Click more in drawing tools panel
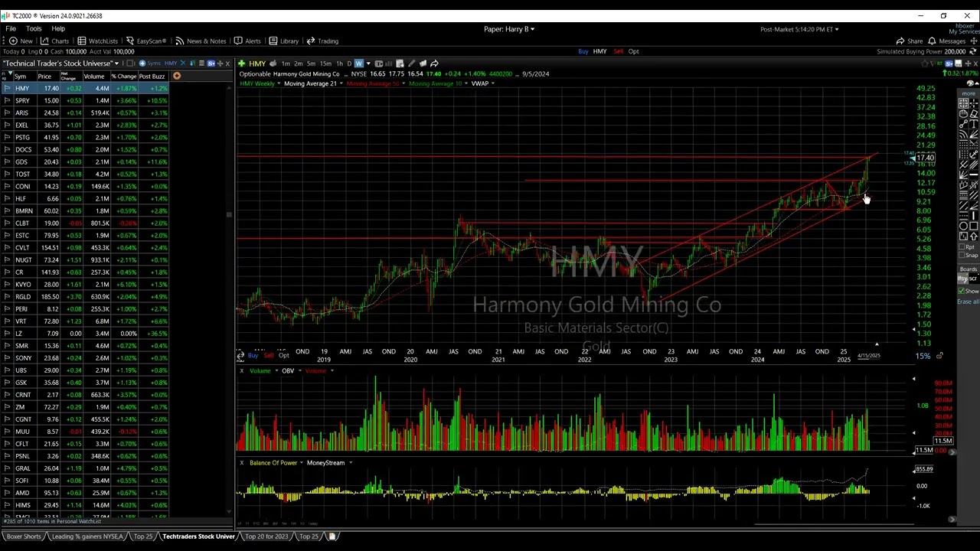The width and height of the screenshot is (980, 551). [969, 93]
